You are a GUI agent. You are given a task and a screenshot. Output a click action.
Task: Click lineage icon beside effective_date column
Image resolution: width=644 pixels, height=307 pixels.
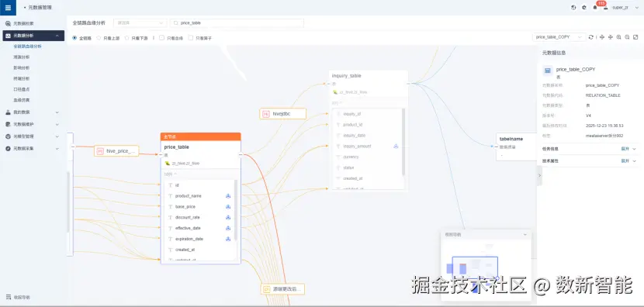[228, 228]
